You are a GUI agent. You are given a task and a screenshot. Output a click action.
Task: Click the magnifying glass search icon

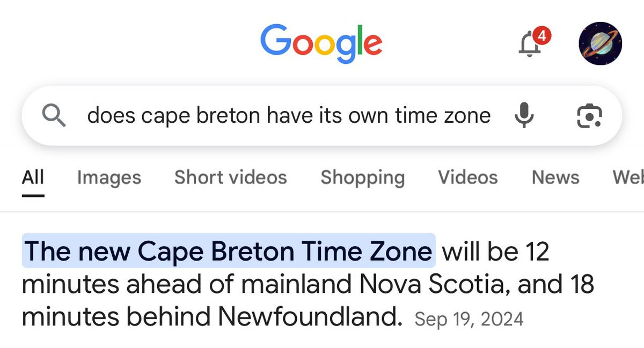pyautogui.click(x=54, y=115)
